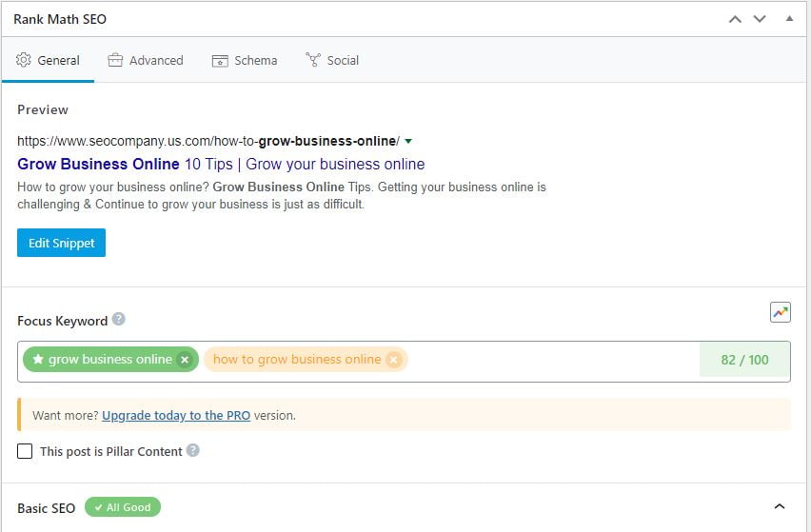Collapse the Basic SEO section
Screen dimensions: 811x532
pos(780,506)
